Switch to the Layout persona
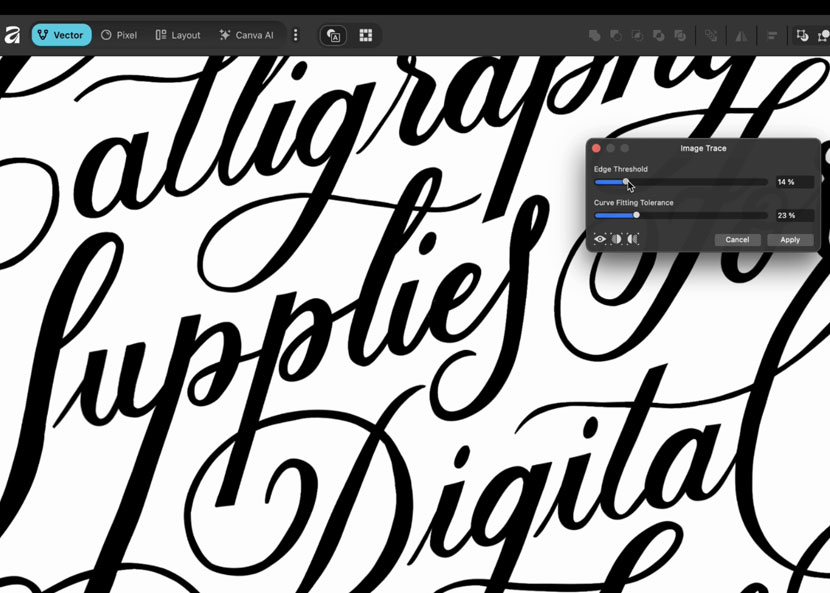830x593 pixels. pos(177,34)
